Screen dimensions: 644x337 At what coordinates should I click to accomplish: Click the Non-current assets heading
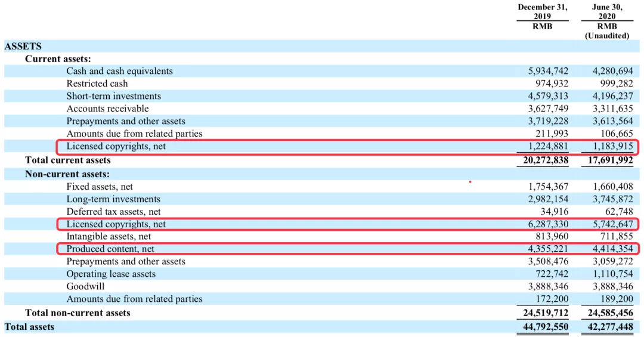point(67,174)
